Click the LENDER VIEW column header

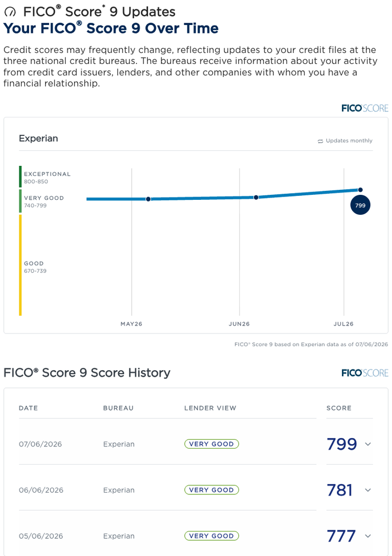click(x=210, y=408)
